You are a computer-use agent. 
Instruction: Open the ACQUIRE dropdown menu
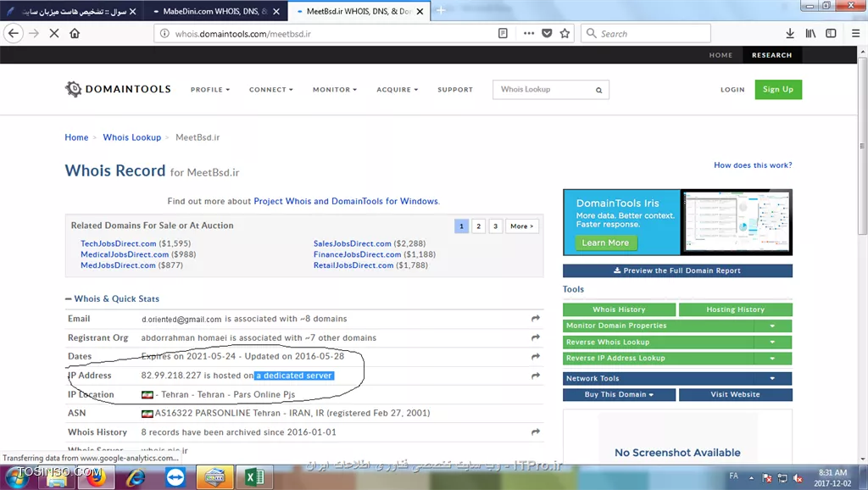(x=397, y=90)
